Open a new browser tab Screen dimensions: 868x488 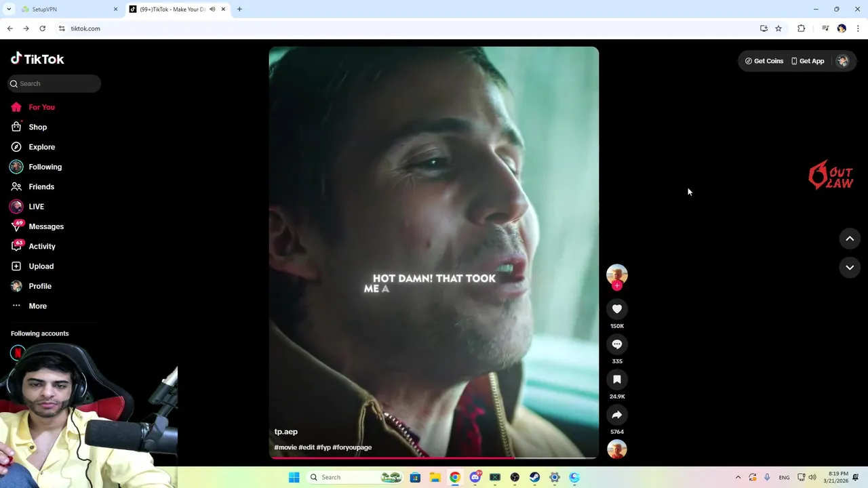click(x=239, y=9)
